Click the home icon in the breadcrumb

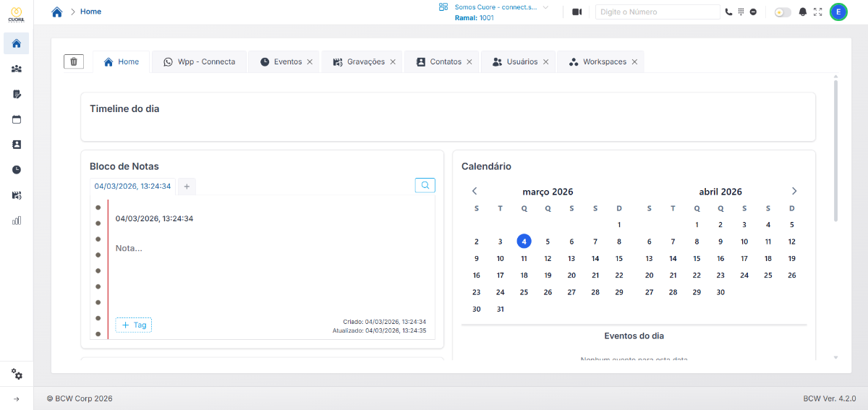[57, 12]
